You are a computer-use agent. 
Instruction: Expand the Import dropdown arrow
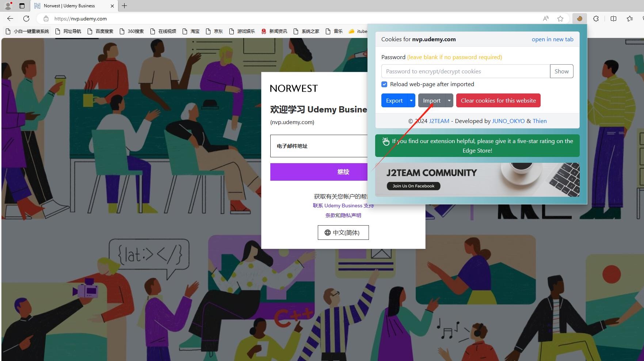tap(449, 100)
